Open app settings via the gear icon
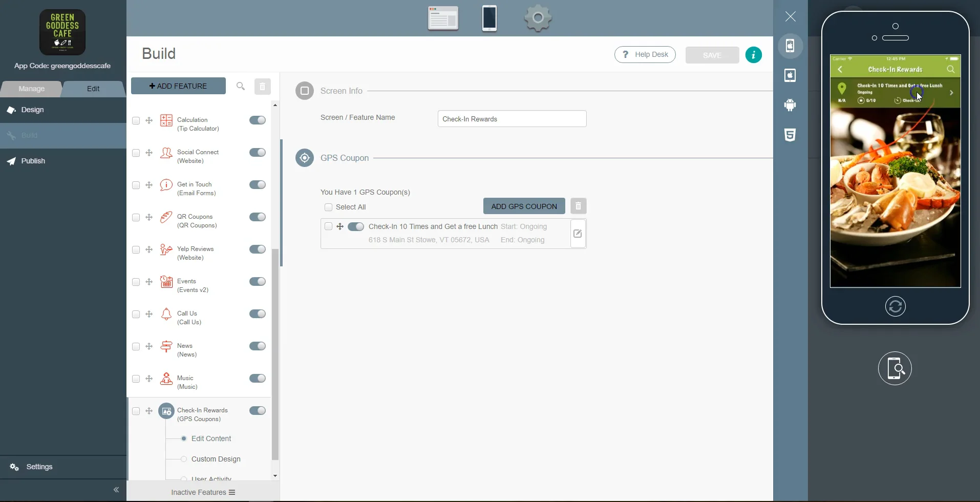This screenshot has width=980, height=502. pos(538,18)
